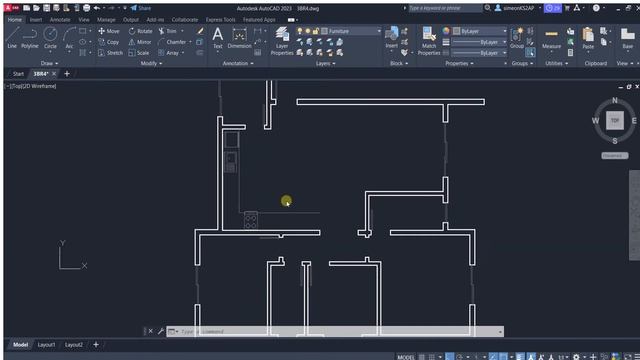Viewport: 640px width, 360px height.
Task: Click the Open folder icon in quick access toolbar
Action: pyautogui.click(x=36, y=8)
